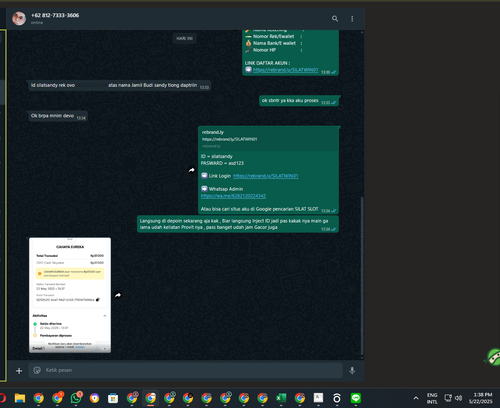This screenshot has width=500, height=408.
Task: Click the 'HARI INI' date chip
Action: point(185,38)
